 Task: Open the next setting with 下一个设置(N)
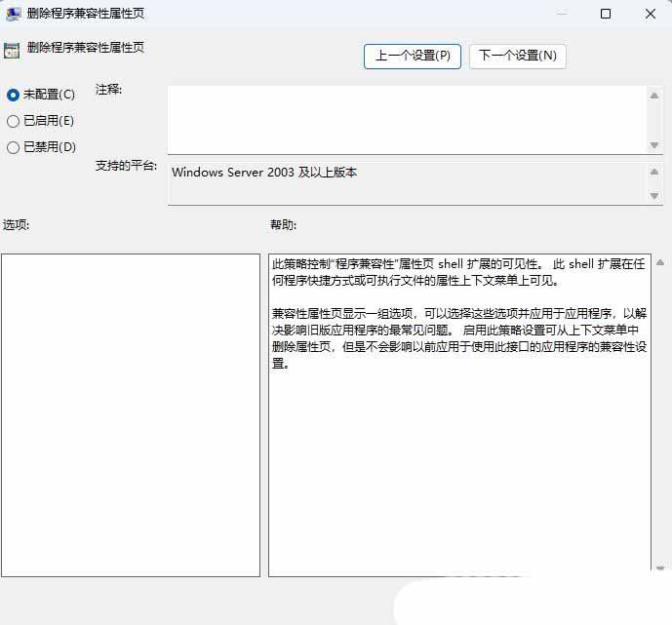point(517,56)
